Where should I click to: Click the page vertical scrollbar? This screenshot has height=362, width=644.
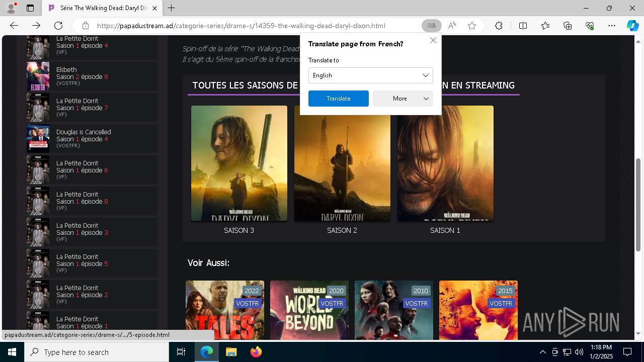[638, 205]
